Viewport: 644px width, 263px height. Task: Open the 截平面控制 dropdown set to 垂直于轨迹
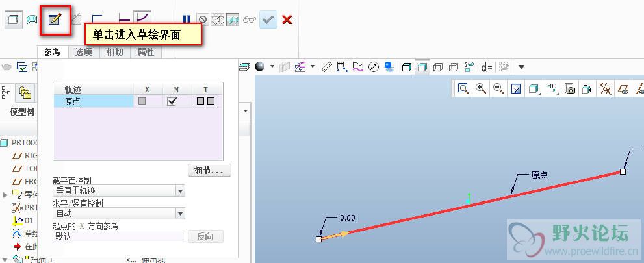point(119,191)
